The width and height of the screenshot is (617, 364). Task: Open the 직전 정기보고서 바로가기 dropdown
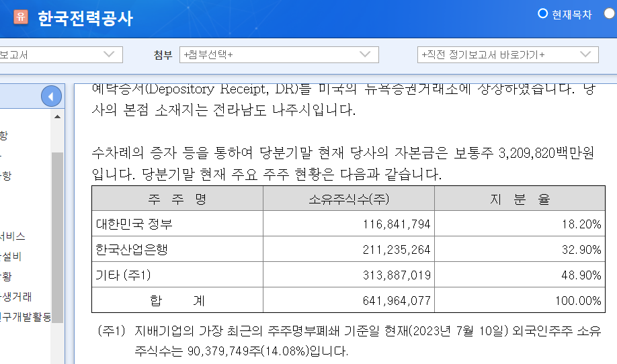pos(507,54)
